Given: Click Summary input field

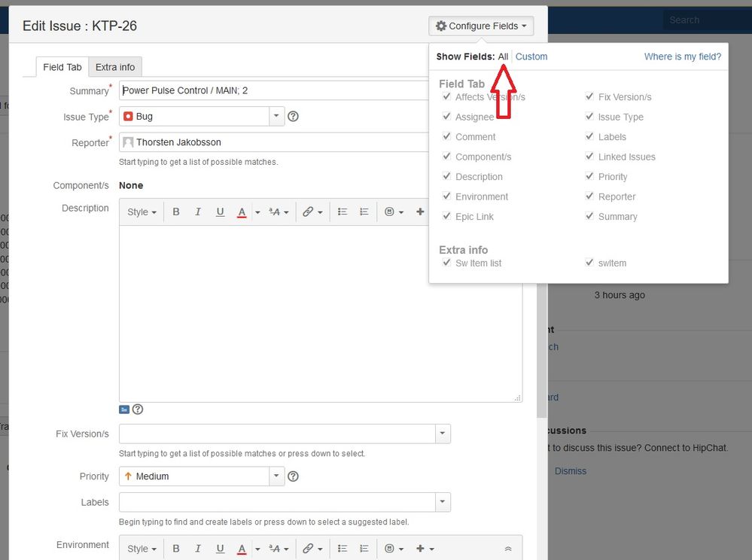Looking at the screenshot, I should 273,90.
